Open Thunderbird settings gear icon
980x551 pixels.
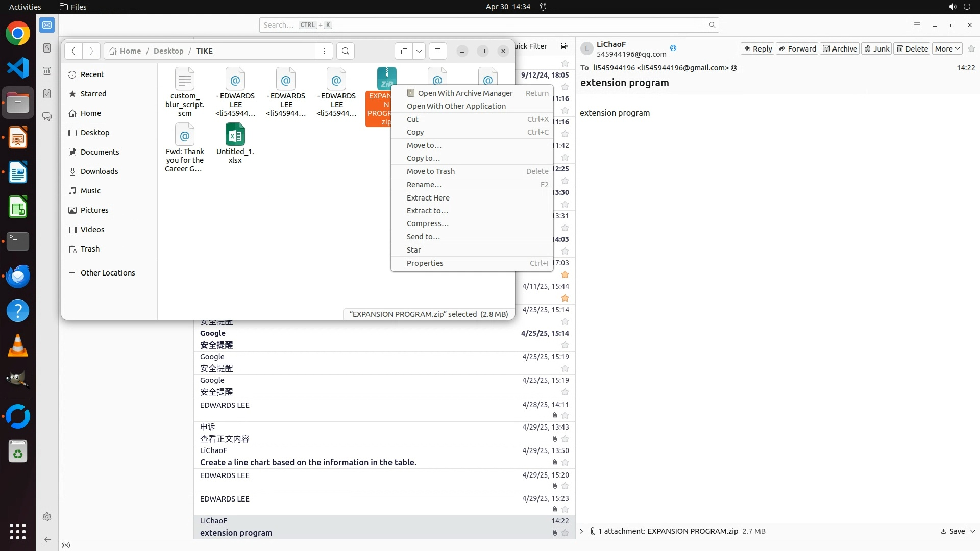(x=47, y=517)
